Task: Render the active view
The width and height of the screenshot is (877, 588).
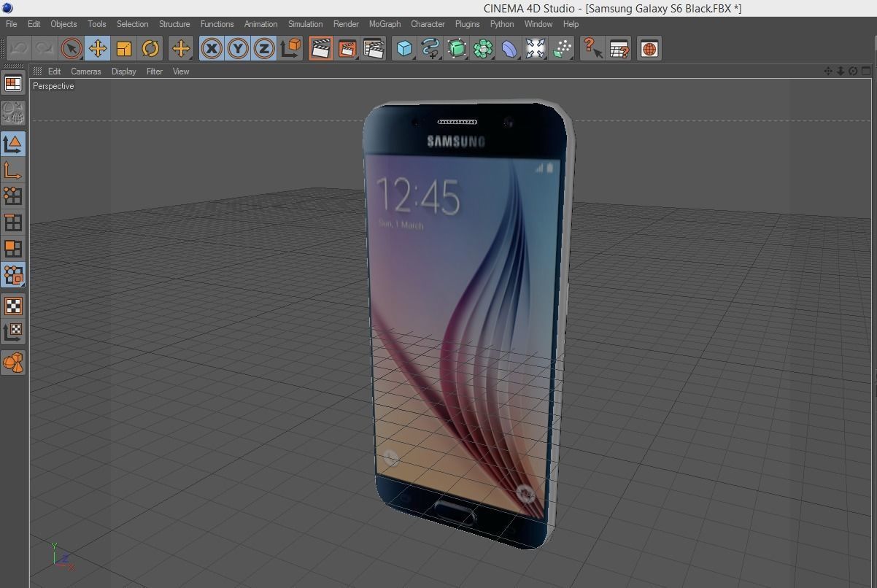Action: pos(320,49)
